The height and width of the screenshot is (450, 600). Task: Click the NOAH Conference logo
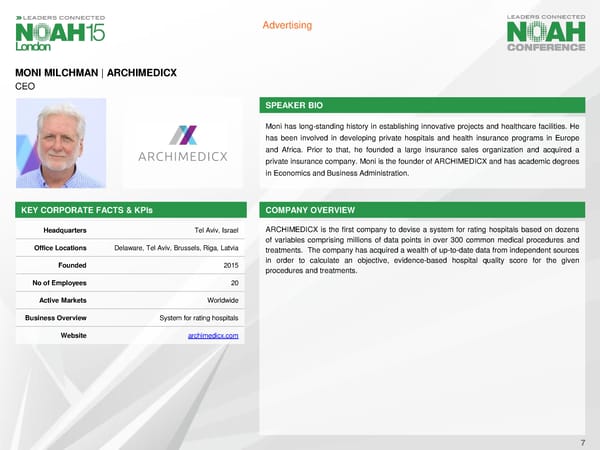click(x=546, y=33)
